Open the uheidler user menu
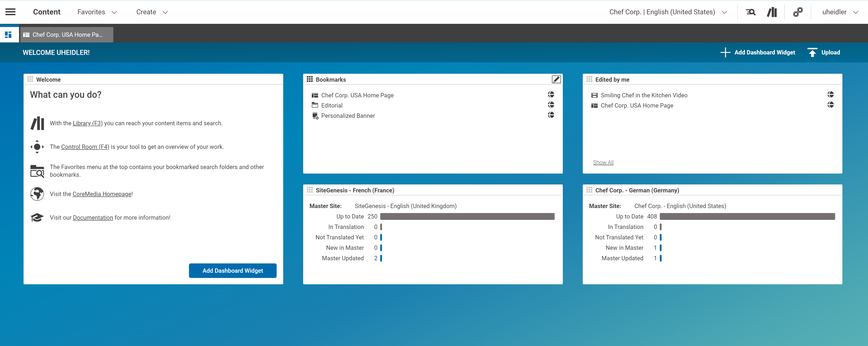The image size is (868, 346). coord(840,12)
